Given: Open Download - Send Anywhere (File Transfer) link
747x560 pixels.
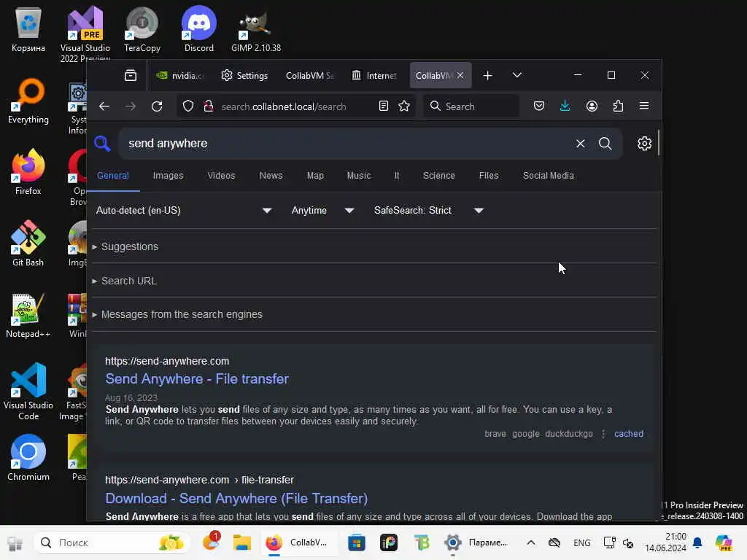Looking at the screenshot, I should (236, 499).
